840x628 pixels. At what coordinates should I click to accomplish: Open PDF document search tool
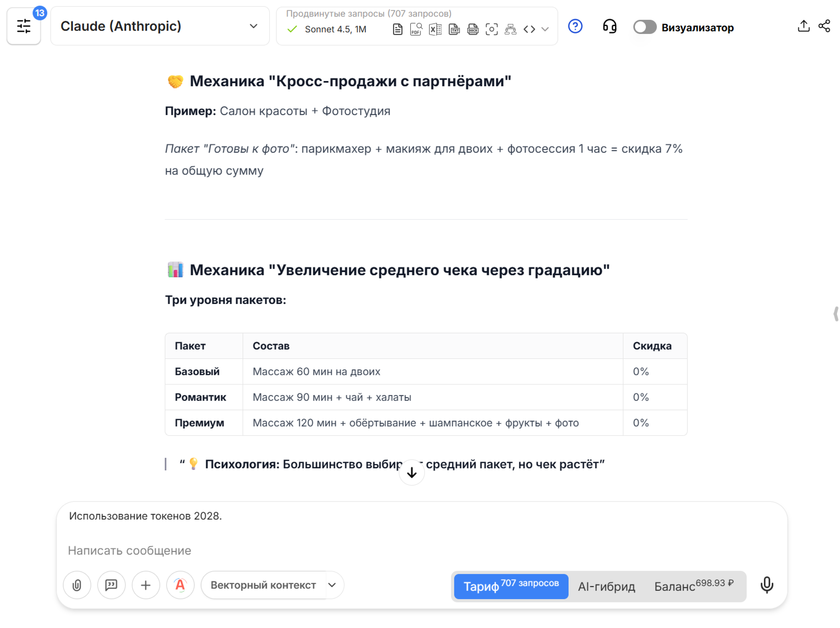point(416,28)
